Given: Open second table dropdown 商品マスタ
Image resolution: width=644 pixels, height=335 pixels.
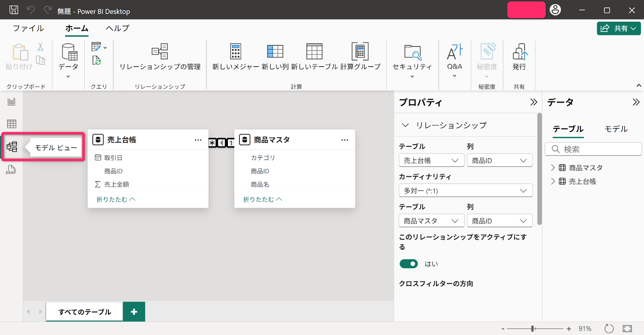Looking at the screenshot, I should [x=431, y=221].
